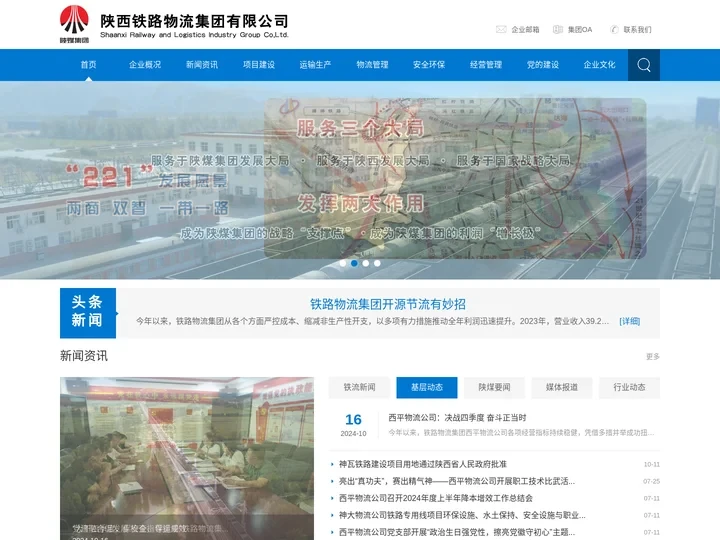Click the main banner slide image

point(360,180)
